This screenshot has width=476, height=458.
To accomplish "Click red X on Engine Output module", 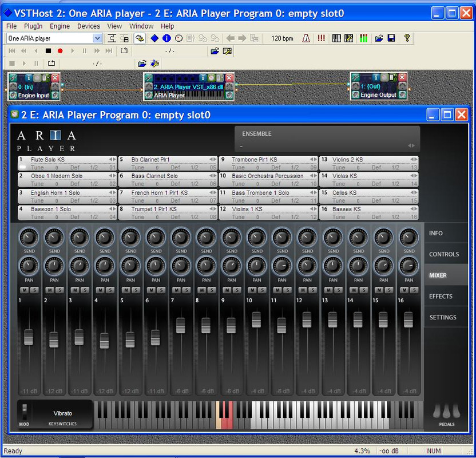I will coord(402,77).
